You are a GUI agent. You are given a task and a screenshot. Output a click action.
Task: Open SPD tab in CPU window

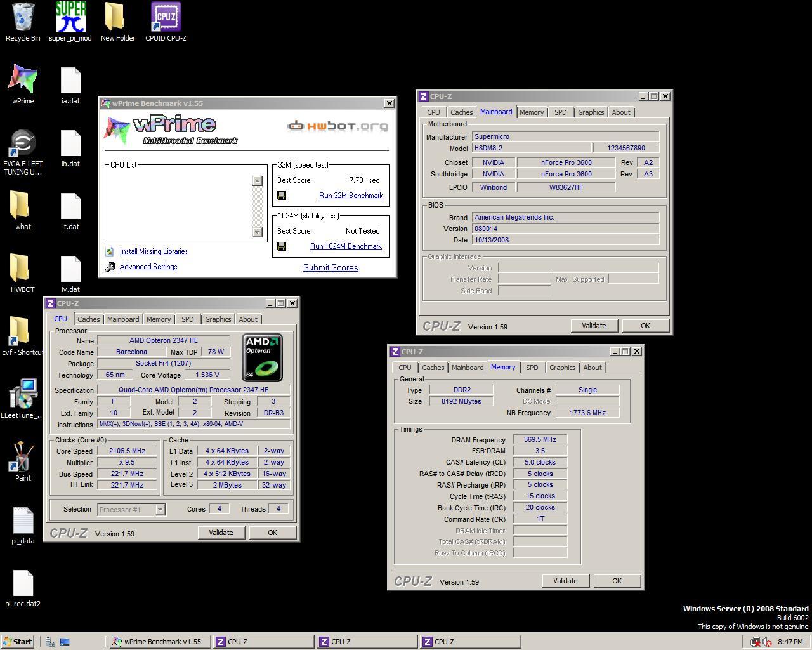pos(188,319)
